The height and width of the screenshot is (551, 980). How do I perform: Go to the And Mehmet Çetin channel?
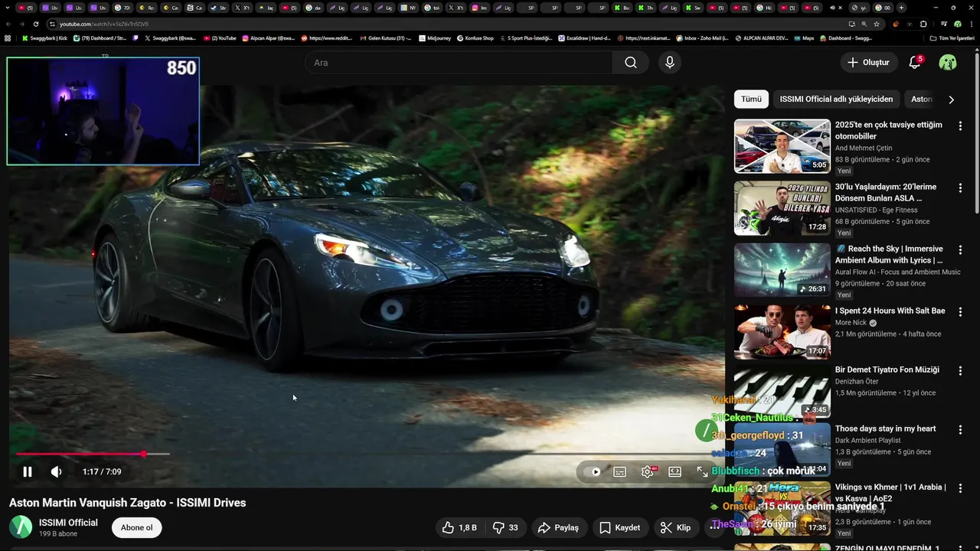[x=863, y=148]
